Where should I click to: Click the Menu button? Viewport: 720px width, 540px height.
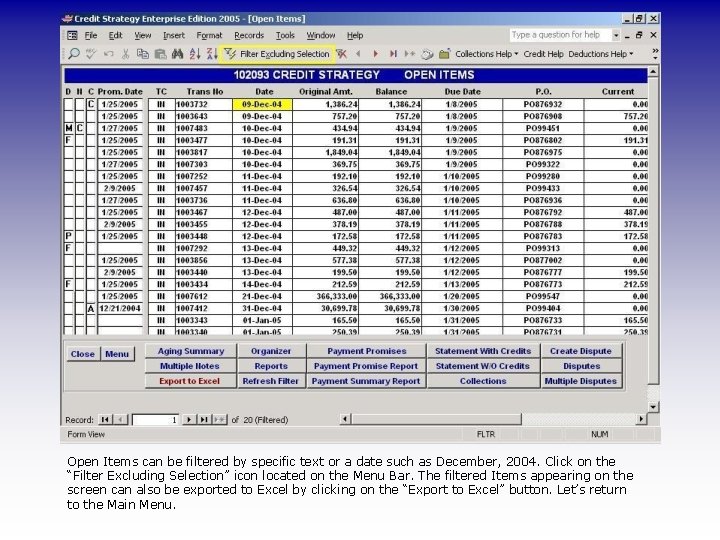click(x=117, y=354)
